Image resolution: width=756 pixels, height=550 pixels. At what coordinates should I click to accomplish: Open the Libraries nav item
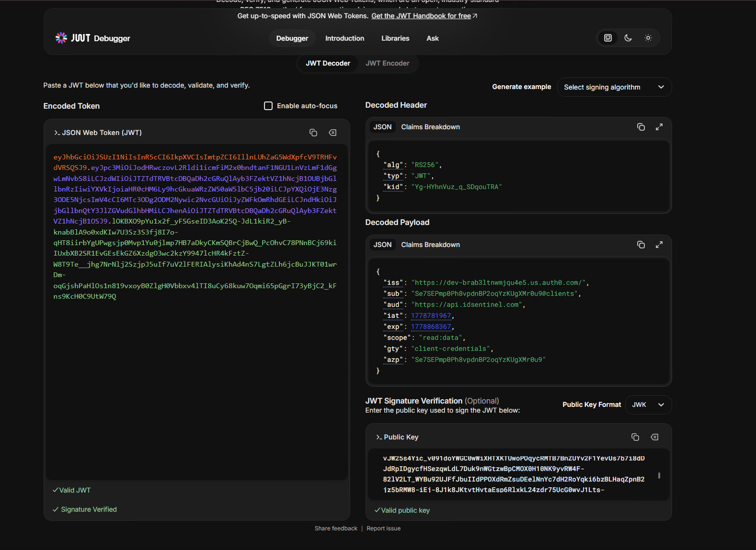click(395, 38)
